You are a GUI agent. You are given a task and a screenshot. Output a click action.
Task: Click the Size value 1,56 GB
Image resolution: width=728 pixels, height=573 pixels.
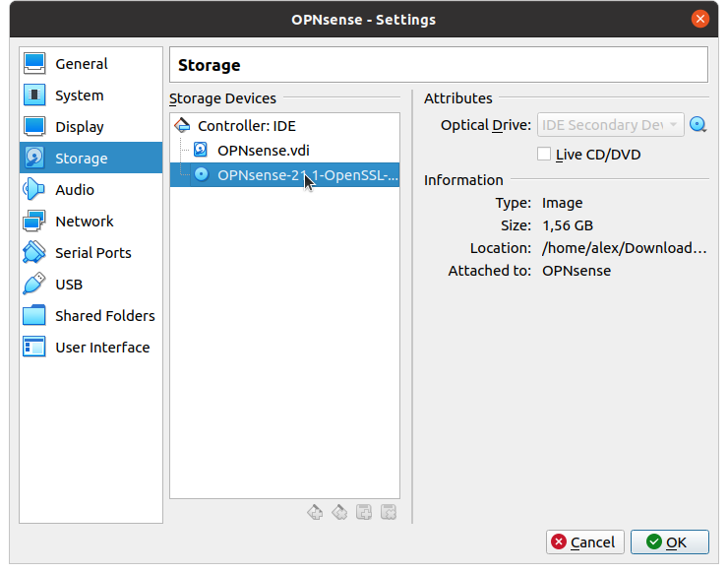568,225
